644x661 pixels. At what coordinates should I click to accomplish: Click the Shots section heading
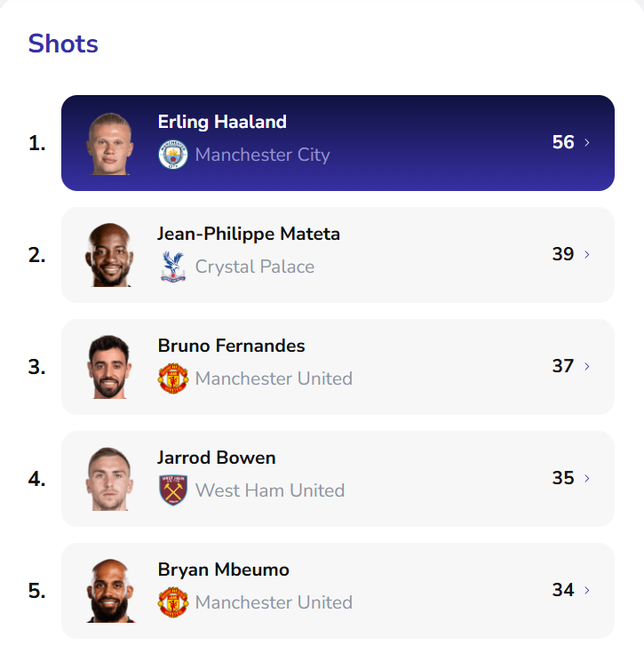63,44
